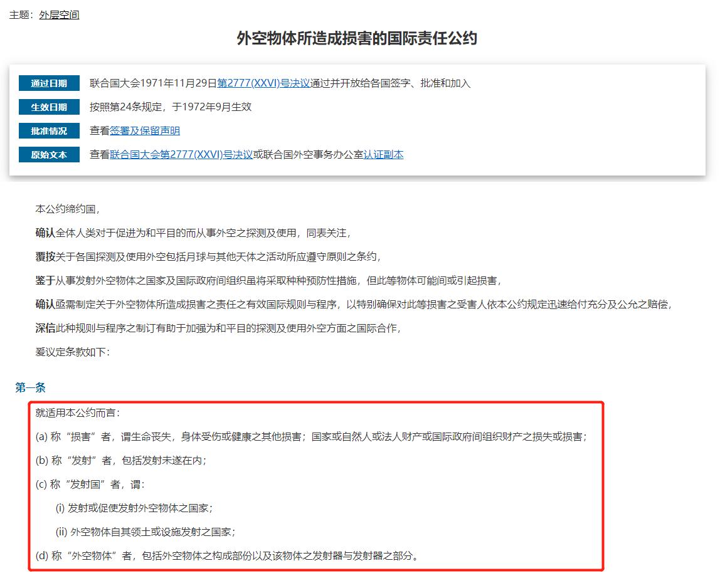Click the 批准情况 blue label
The width and height of the screenshot is (725, 588).
click(49, 130)
